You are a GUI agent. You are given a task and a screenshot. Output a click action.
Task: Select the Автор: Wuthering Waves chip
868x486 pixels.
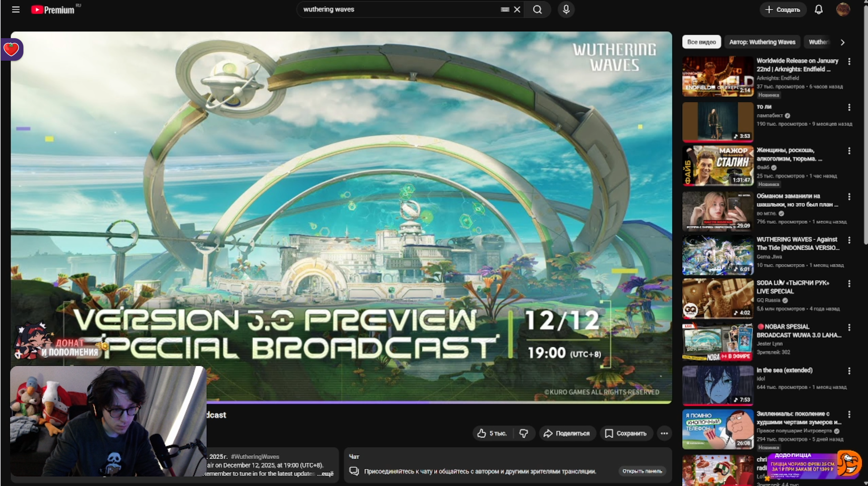[x=762, y=42]
